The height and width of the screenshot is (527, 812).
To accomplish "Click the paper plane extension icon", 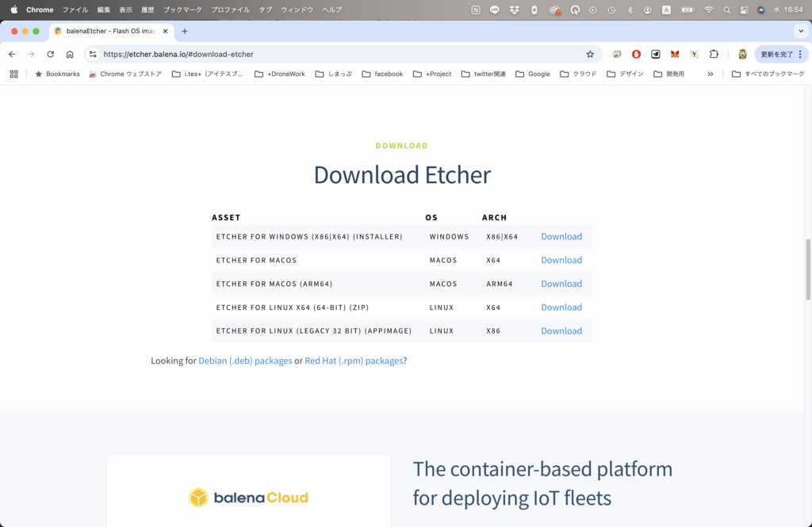I will (x=656, y=54).
